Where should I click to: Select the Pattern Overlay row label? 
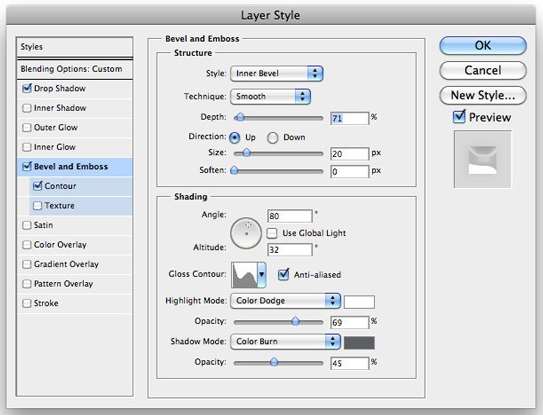point(63,284)
